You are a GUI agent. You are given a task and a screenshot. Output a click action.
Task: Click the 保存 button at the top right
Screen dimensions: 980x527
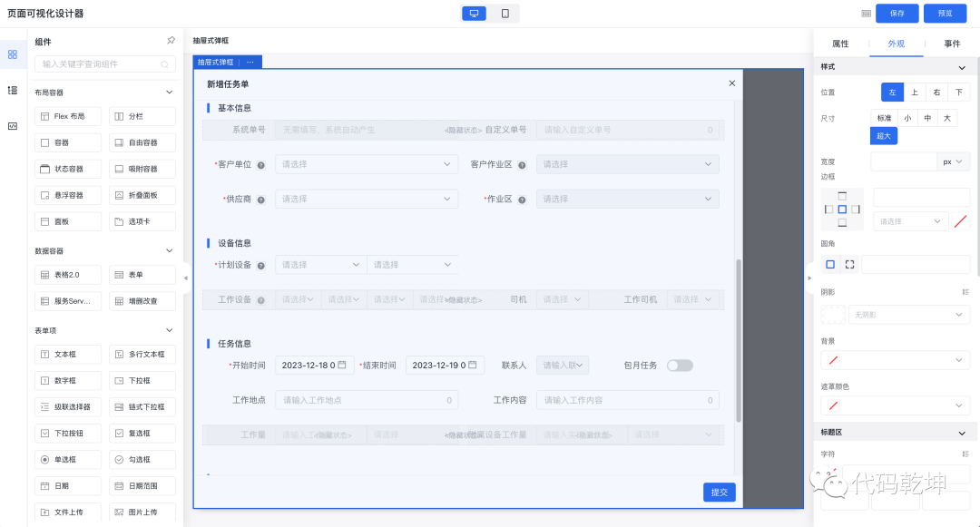point(897,13)
